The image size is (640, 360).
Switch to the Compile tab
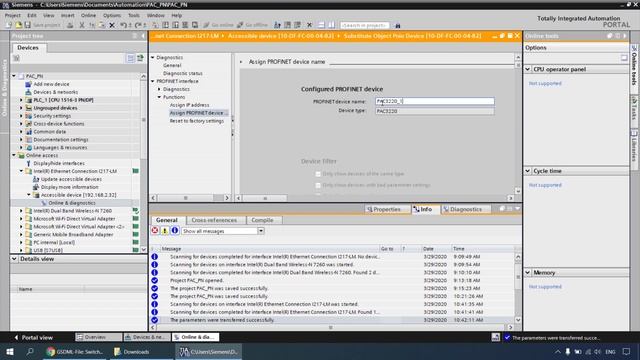coord(262,220)
